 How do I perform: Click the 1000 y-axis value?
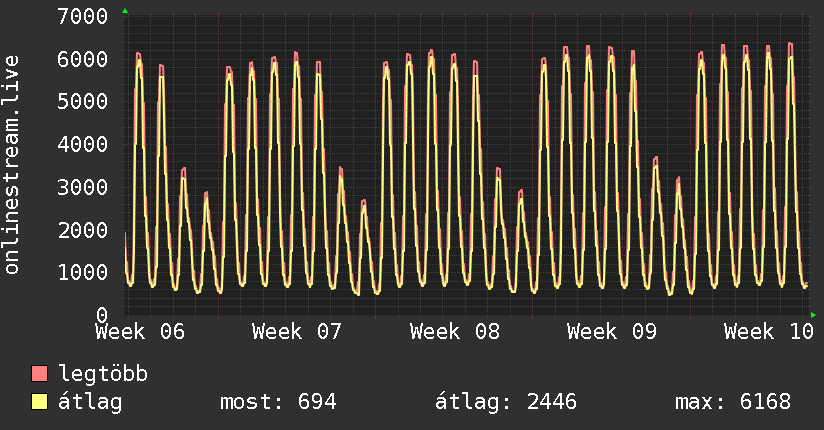point(83,272)
